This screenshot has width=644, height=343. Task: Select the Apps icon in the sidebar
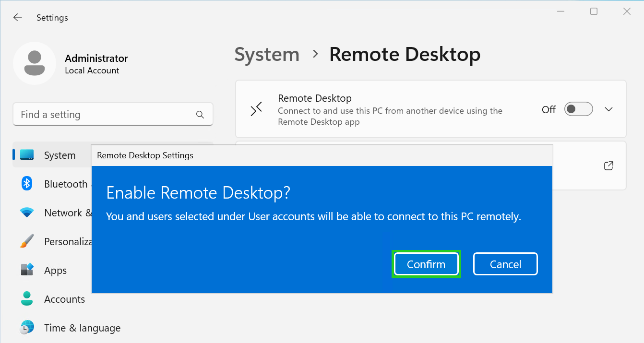click(26, 270)
